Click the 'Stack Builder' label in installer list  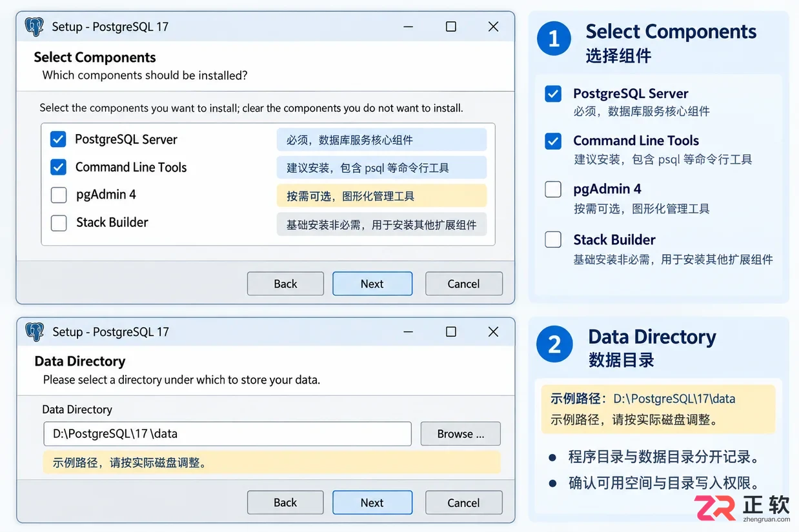[x=112, y=222]
